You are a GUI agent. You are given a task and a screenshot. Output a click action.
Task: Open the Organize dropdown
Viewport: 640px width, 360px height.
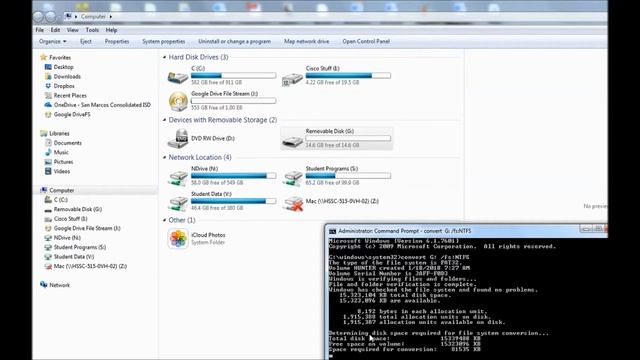[52, 41]
